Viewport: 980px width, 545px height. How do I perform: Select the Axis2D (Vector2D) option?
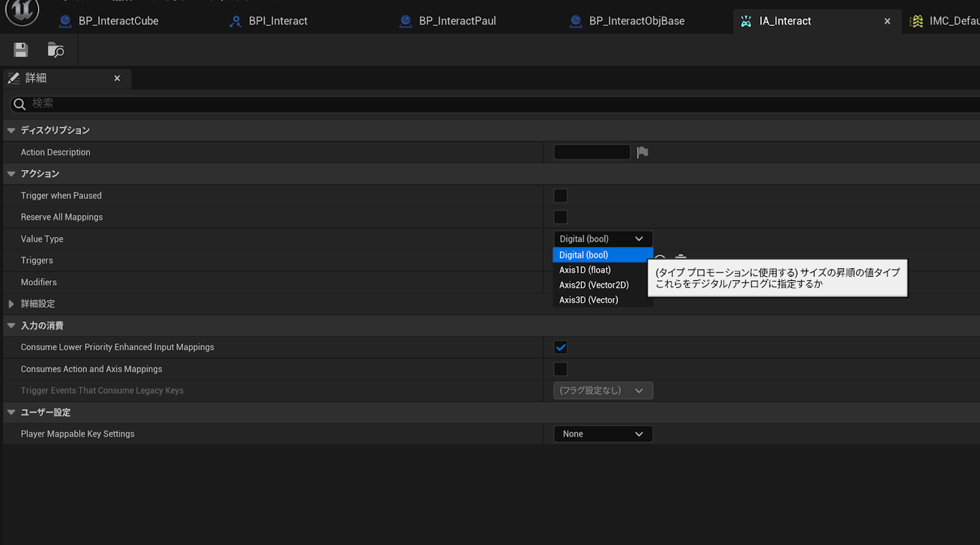pyautogui.click(x=603, y=285)
